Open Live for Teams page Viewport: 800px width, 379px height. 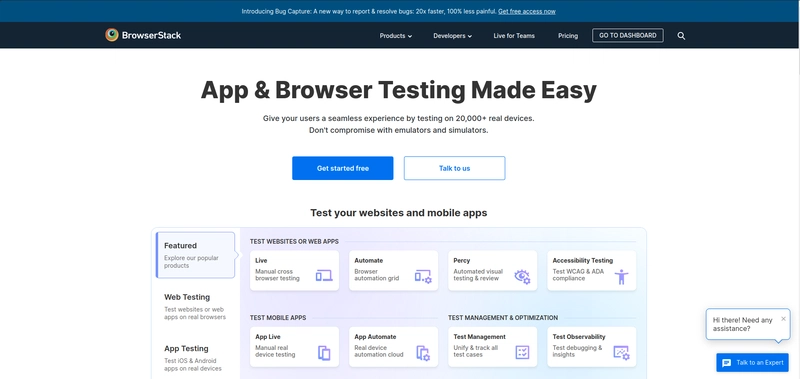[514, 36]
